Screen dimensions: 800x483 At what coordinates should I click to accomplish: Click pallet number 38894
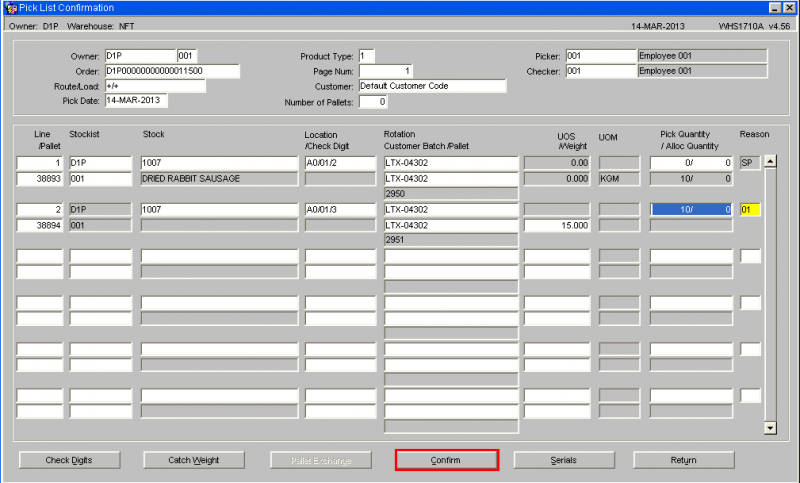coord(40,225)
